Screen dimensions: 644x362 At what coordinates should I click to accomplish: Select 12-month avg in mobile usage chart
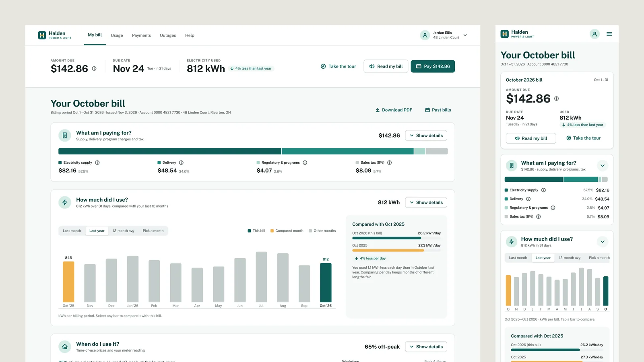point(570,258)
